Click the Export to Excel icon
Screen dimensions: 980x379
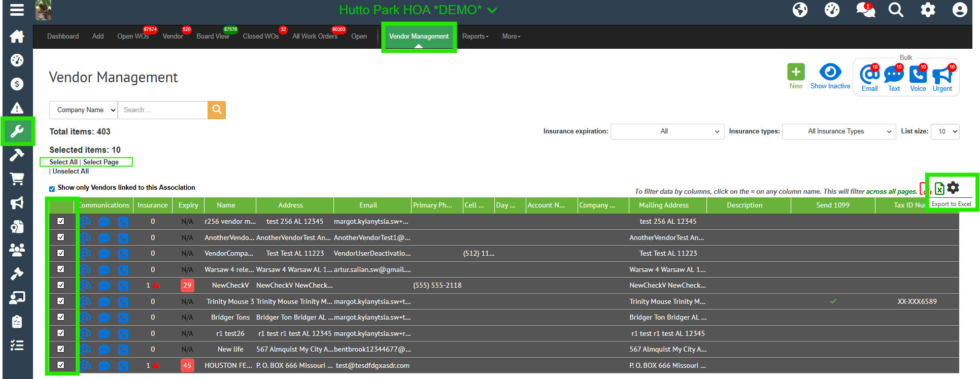tap(939, 188)
